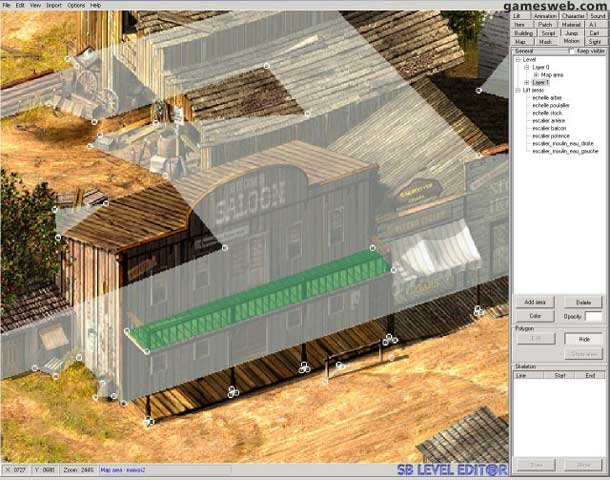The height and width of the screenshot is (480, 610).
Task: Open the Options menu
Action: click(76, 5)
